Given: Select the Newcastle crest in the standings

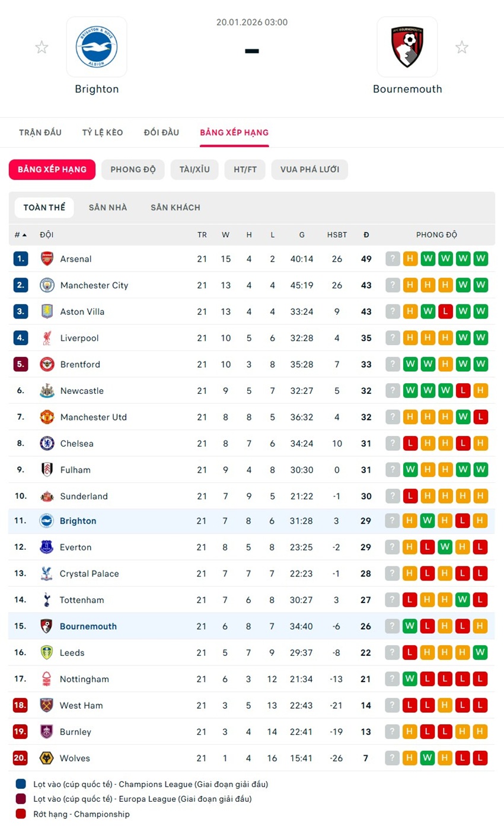Looking at the screenshot, I should pyautogui.click(x=47, y=390).
